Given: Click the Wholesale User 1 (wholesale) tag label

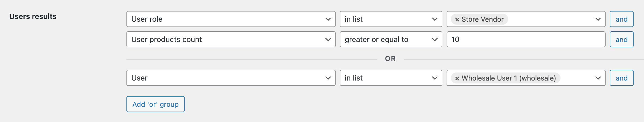Looking at the screenshot, I should pyautogui.click(x=508, y=78).
